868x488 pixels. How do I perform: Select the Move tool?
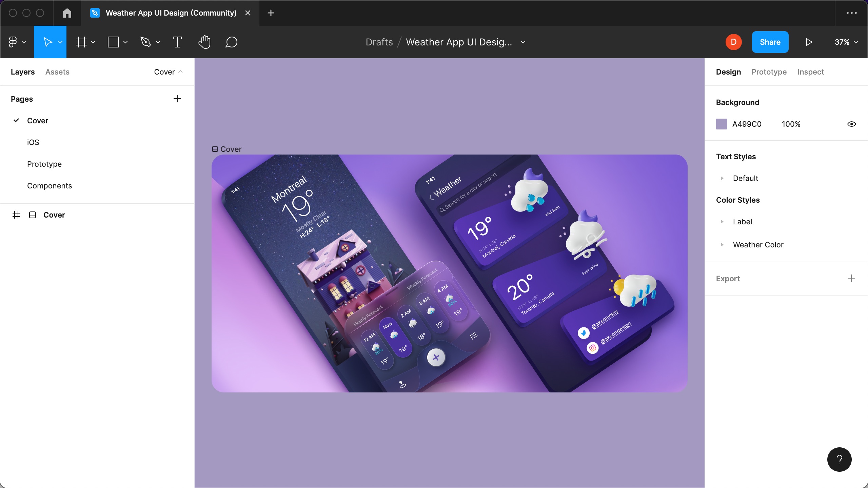pos(48,42)
